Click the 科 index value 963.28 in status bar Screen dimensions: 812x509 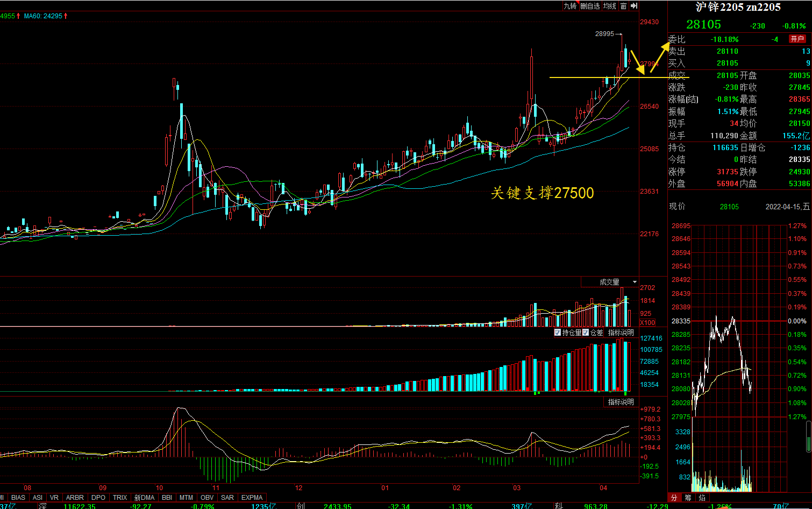(x=596, y=506)
